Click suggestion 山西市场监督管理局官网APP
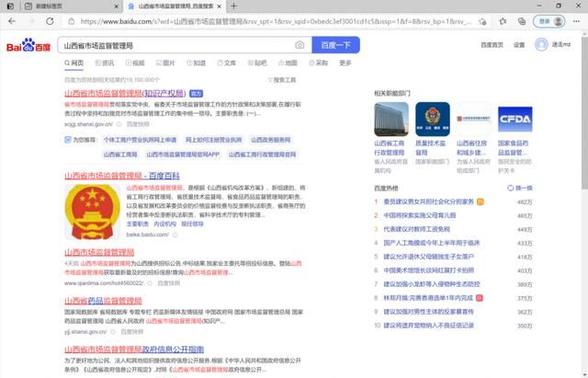The image size is (588, 378). [183, 155]
